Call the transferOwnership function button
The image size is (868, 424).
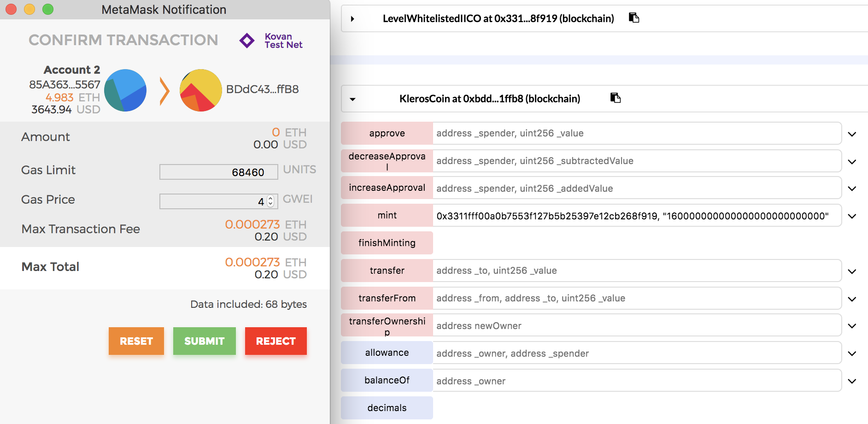pyautogui.click(x=387, y=325)
